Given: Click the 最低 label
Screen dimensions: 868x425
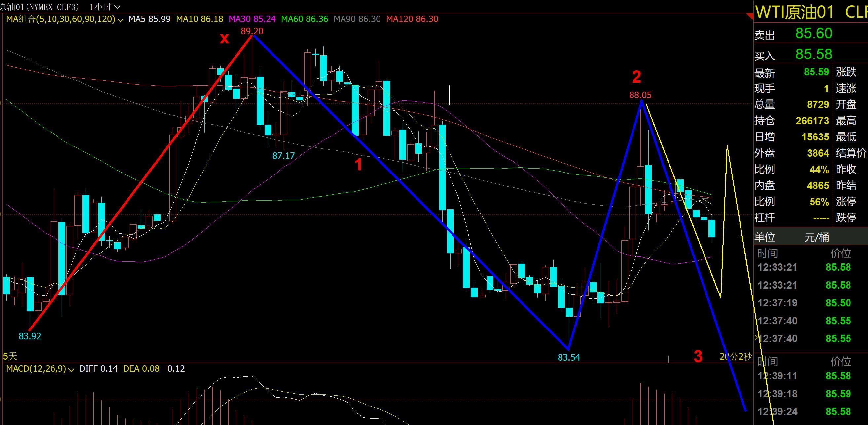Looking at the screenshot, I should (x=846, y=137).
